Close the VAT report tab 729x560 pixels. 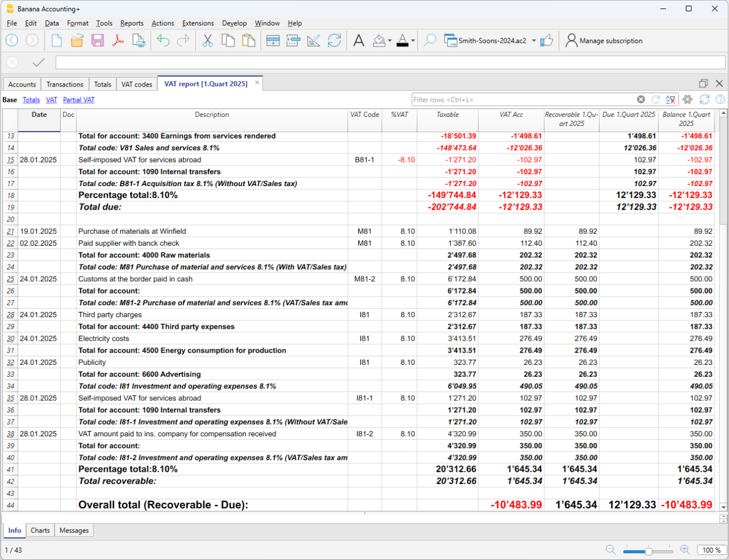(x=257, y=83)
